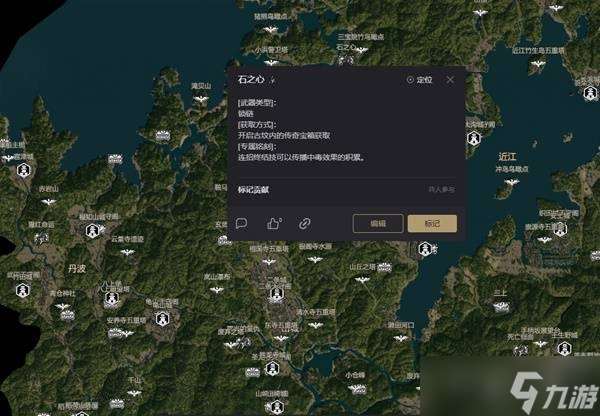
Task: Open the 近江竹生岛五重塔 winged marker
Action: [538, 64]
